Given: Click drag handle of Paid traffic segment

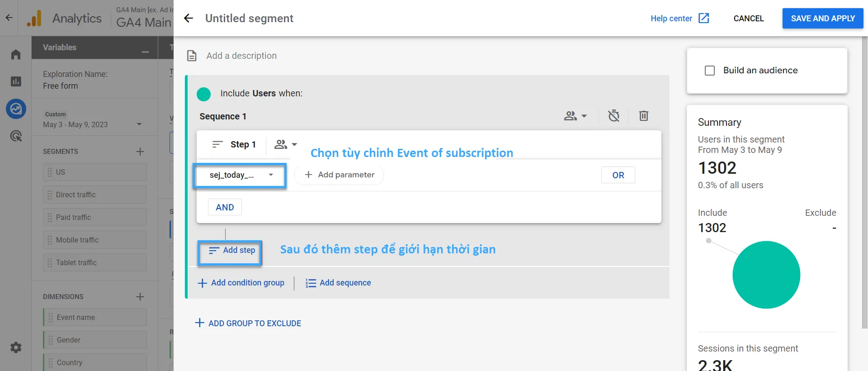Looking at the screenshot, I should click(x=50, y=217).
